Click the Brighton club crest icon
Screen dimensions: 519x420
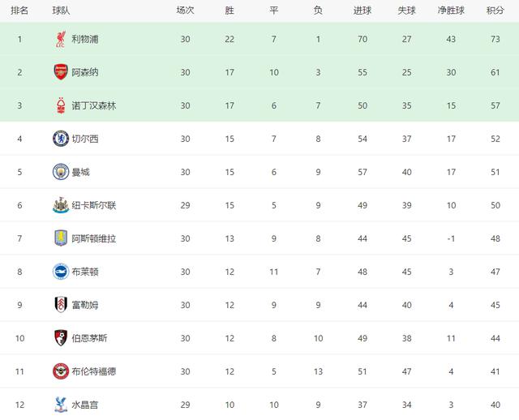[61, 272]
